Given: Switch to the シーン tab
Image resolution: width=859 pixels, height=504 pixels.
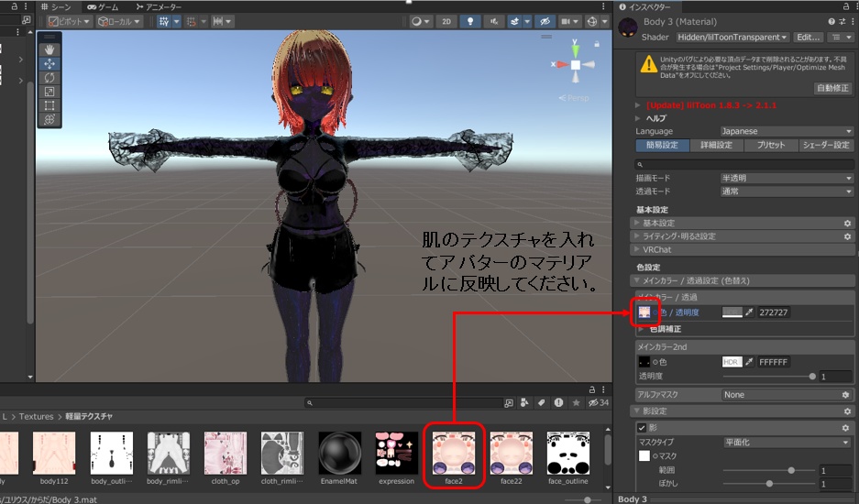Looking at the screenshot, I should tap(57, 6).
